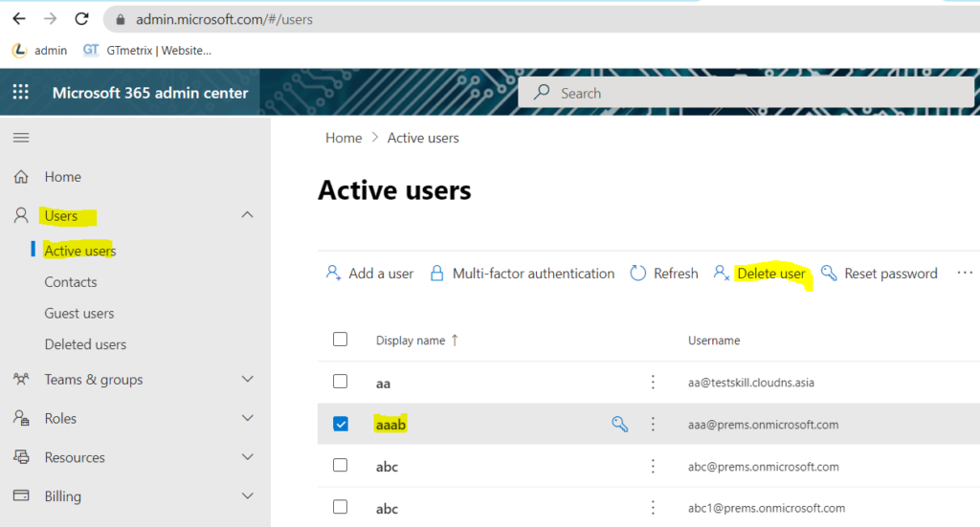
Task: Open user aa display name
Action: click(383, 384)
